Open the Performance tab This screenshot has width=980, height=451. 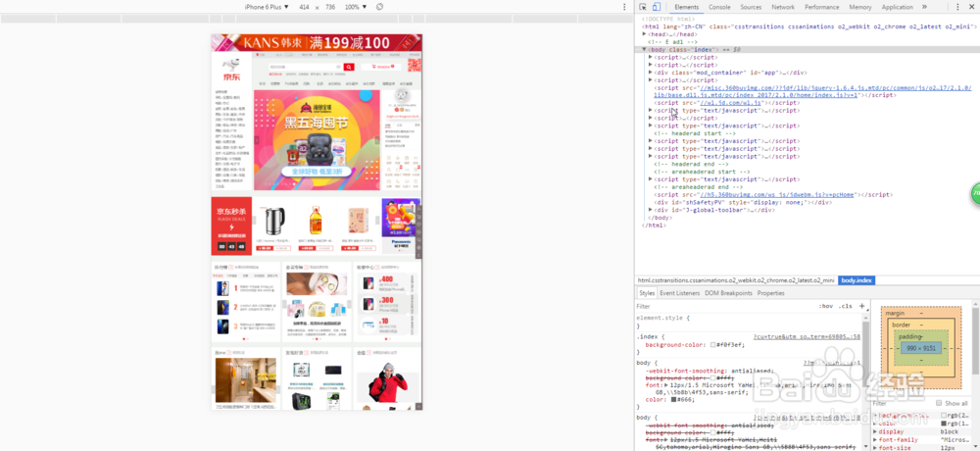pos(822,7)
